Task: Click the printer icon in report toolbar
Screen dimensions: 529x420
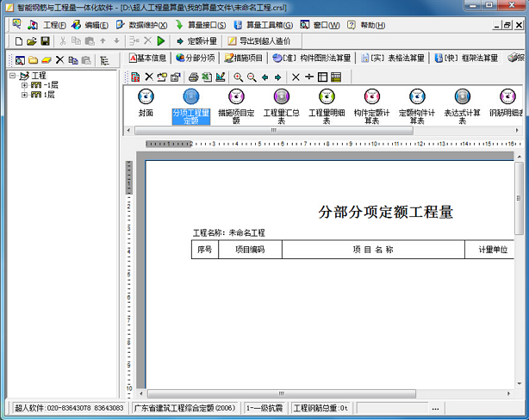Action: (193, 77)
